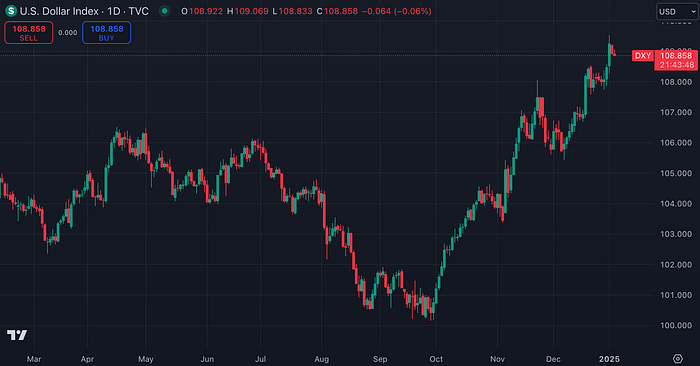Click the 102.000 price axis label
700x366 pixels.
[676, 265]
